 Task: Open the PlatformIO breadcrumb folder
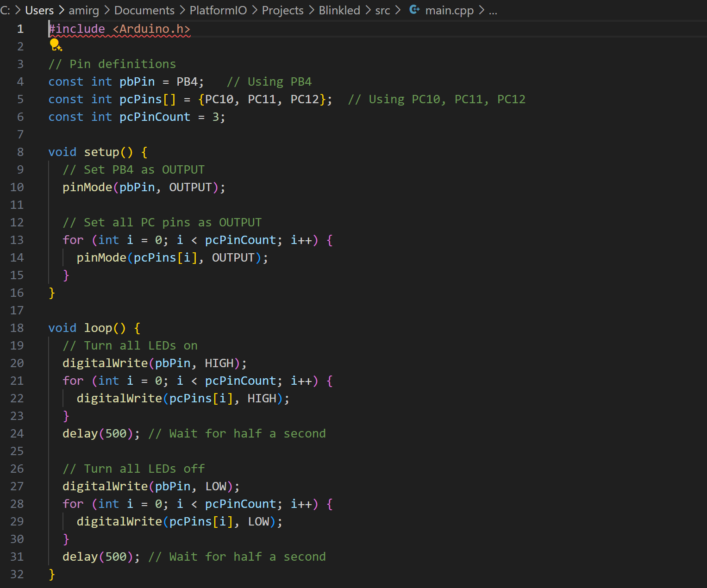(218, 10)
